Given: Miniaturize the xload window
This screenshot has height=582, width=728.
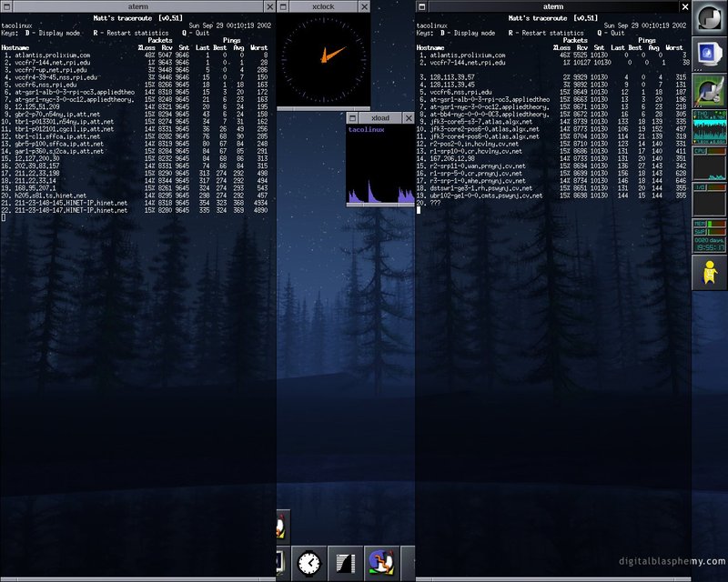Looking at the screenshot, I should [x=352, y=118].
